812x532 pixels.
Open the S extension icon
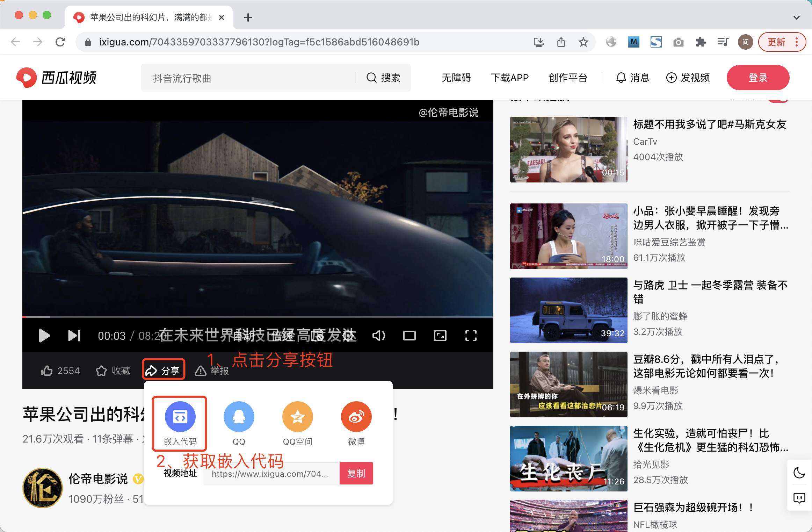(656, 42)
